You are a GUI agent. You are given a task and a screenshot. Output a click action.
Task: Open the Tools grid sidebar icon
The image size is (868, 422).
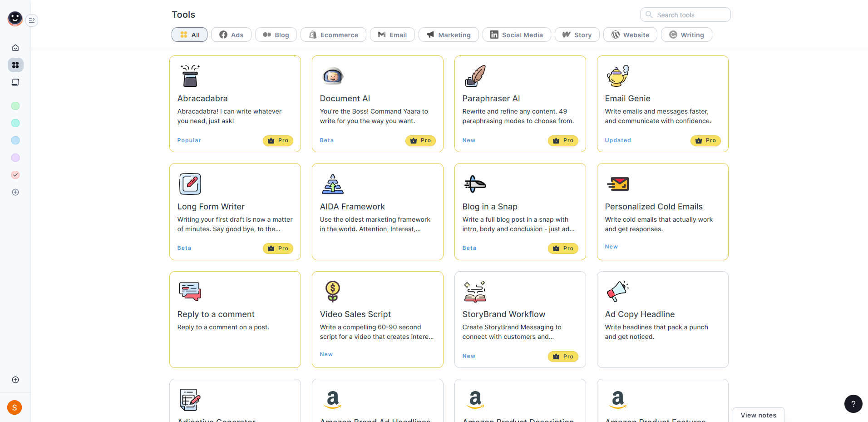pos(15,65)
